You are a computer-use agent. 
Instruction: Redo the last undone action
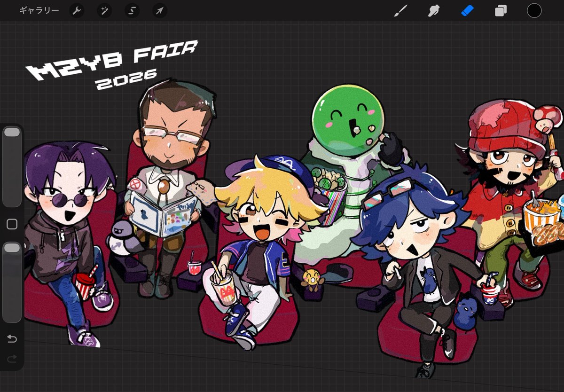12,359
